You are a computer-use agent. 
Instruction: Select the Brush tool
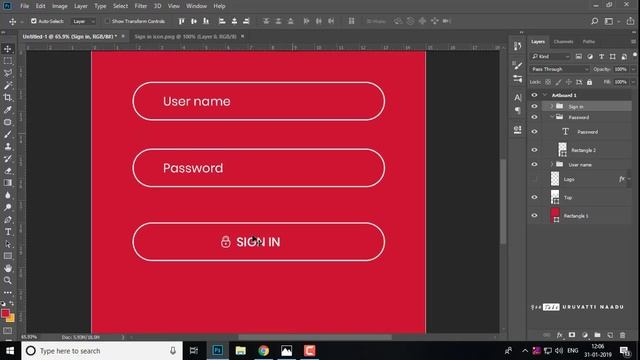click(8, 134)
